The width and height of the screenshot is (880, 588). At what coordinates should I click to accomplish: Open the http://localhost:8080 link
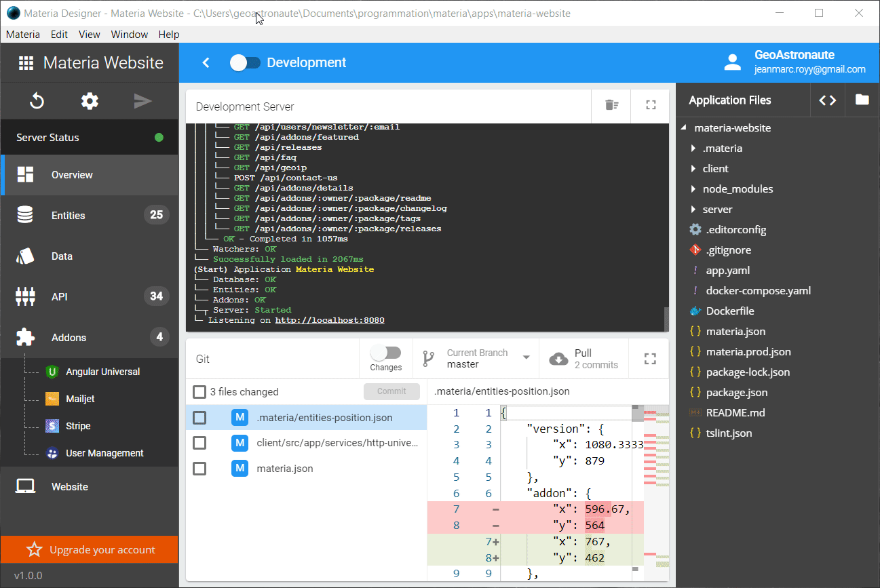pos(330,320)
